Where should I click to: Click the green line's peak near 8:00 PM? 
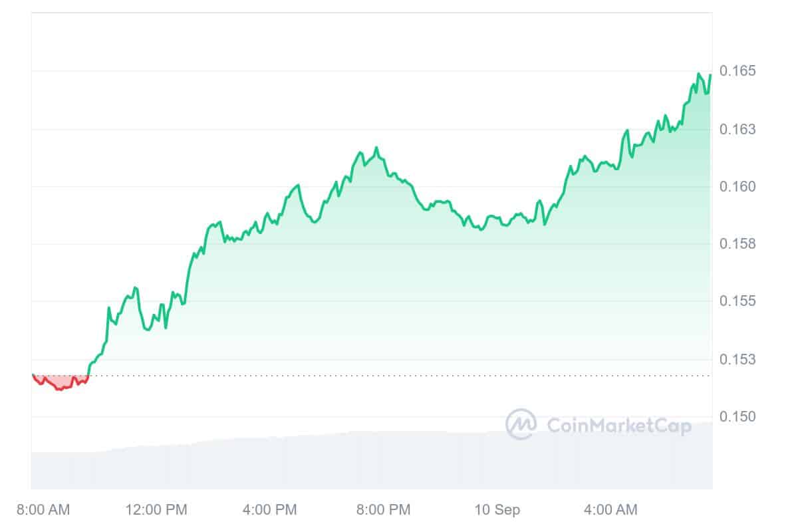pyautogui.click(x=376, y=148)
